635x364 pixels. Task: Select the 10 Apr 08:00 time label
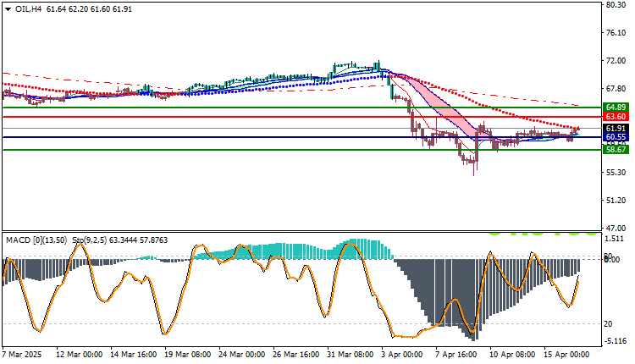click(x=512, y=355)
